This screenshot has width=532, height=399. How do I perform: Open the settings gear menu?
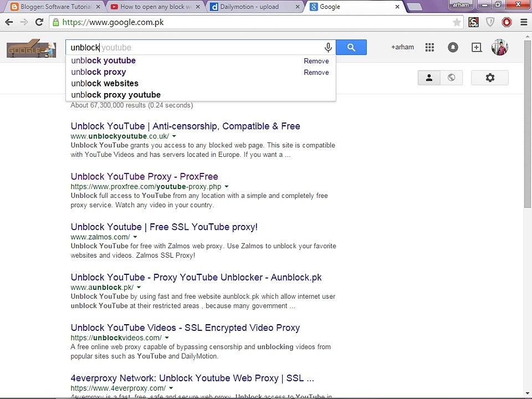[490, 78]
